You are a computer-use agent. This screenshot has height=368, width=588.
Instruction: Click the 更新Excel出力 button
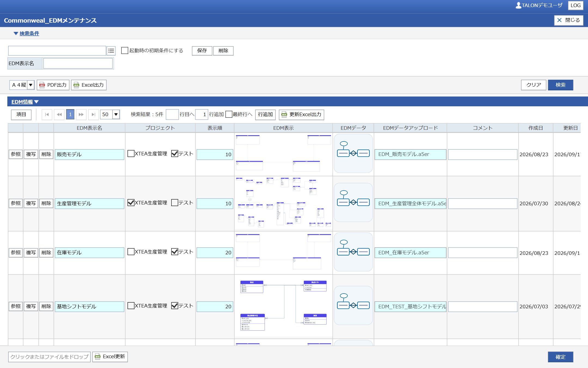[301, 114]
